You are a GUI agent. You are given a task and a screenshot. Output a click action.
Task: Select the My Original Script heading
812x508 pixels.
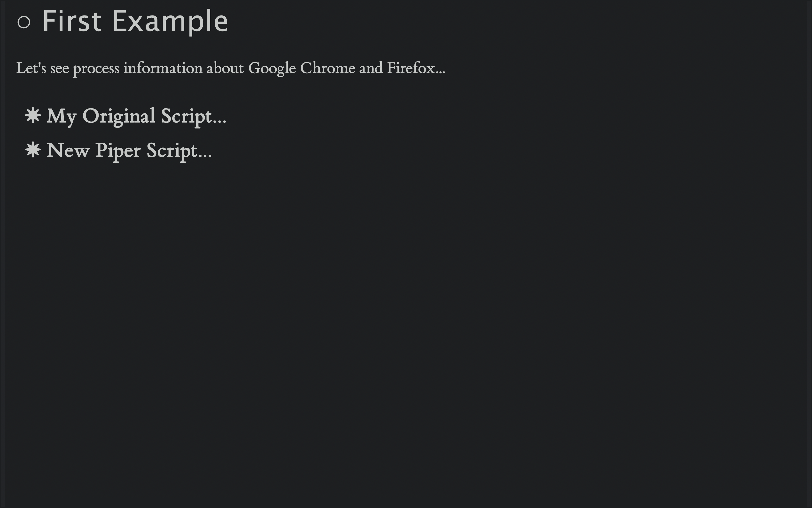(136, 116)
